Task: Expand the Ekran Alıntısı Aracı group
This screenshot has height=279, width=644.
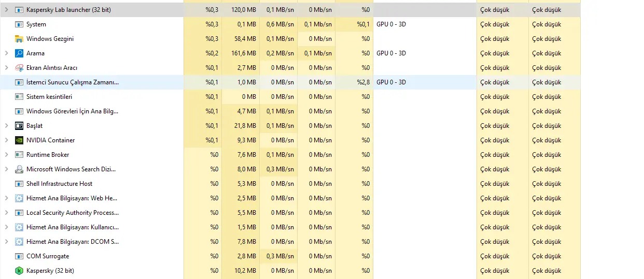Action: point(6,68)
